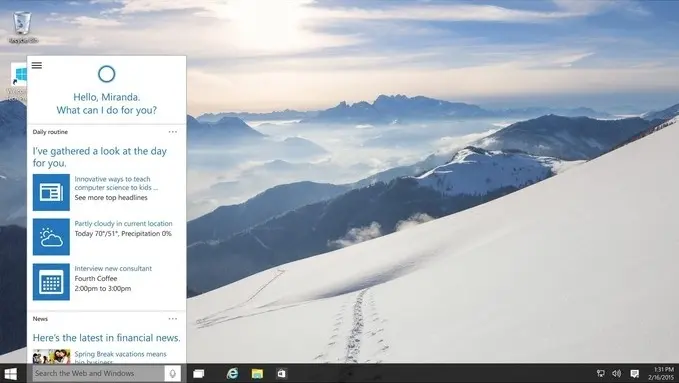Open Interview new consultant appointment
679x383 pixels.
point(113,269)
